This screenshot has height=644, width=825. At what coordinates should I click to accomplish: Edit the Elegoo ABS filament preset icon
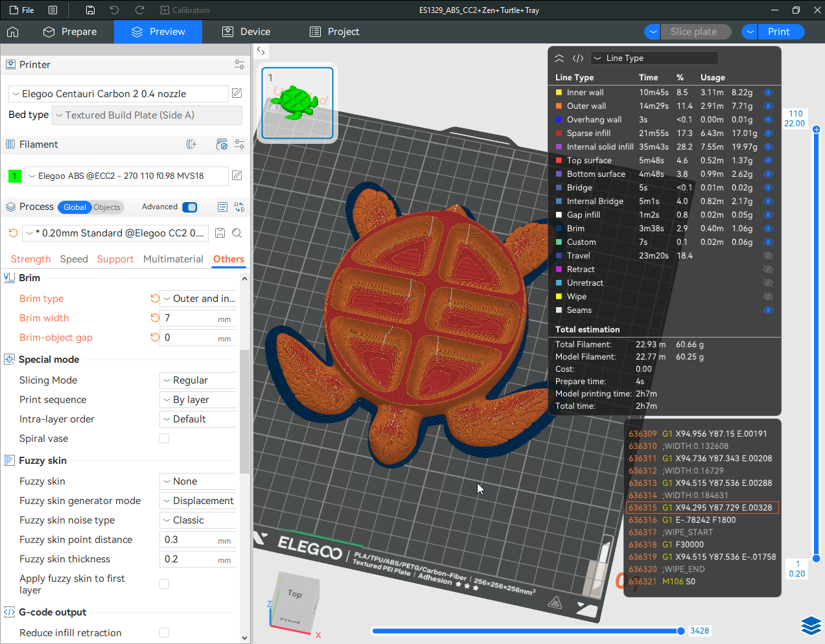tap(237, 176)
